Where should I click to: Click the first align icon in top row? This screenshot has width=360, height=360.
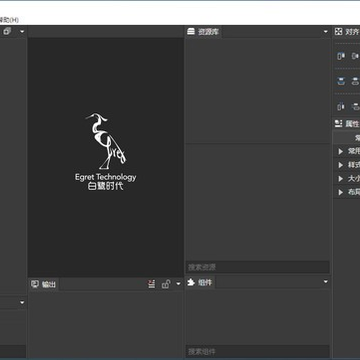point(341,56)
